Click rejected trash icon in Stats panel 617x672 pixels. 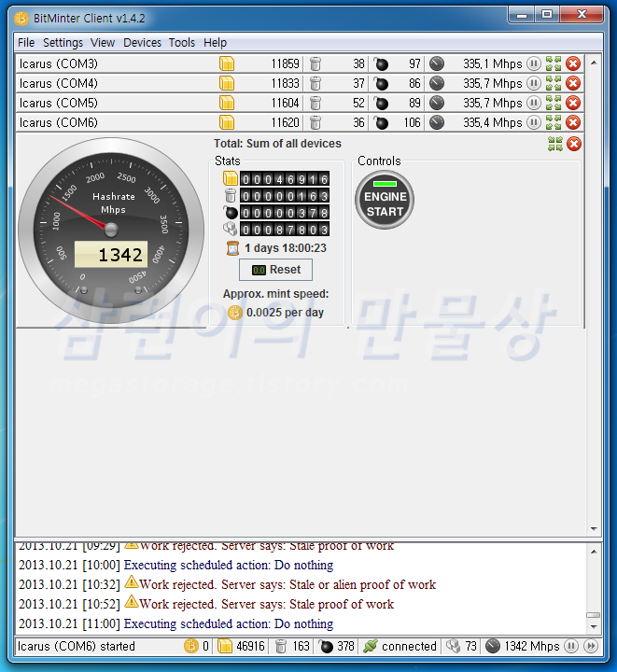231,195
